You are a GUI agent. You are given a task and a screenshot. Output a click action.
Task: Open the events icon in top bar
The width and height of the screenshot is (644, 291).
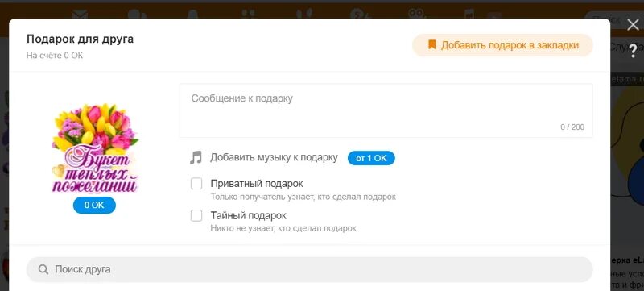click(361, 15)
